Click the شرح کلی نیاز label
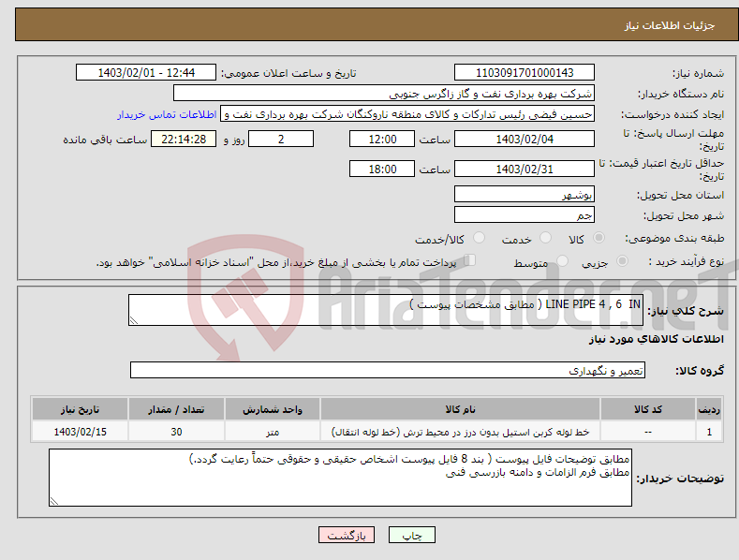 coord(686,311)
